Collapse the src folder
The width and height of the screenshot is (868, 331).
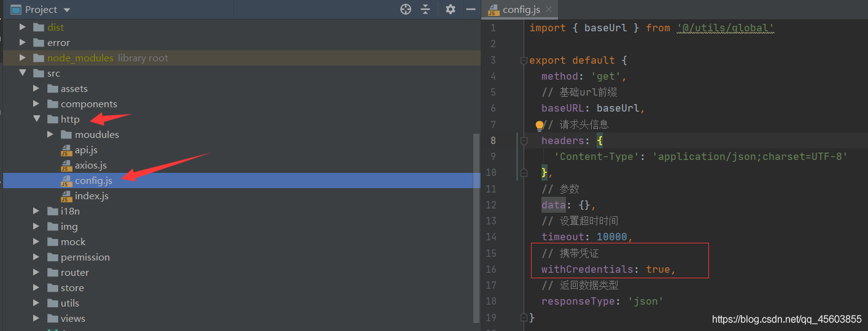click(x=23, y=73)
